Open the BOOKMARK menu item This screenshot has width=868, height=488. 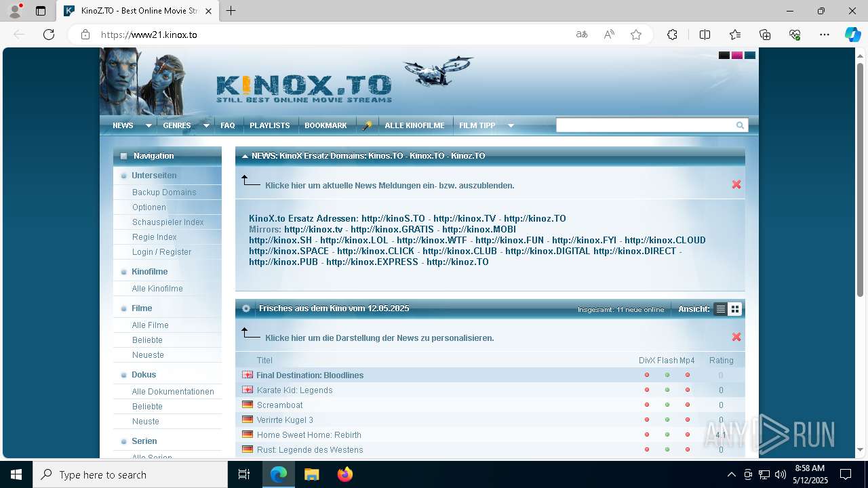tap(325, 125)
